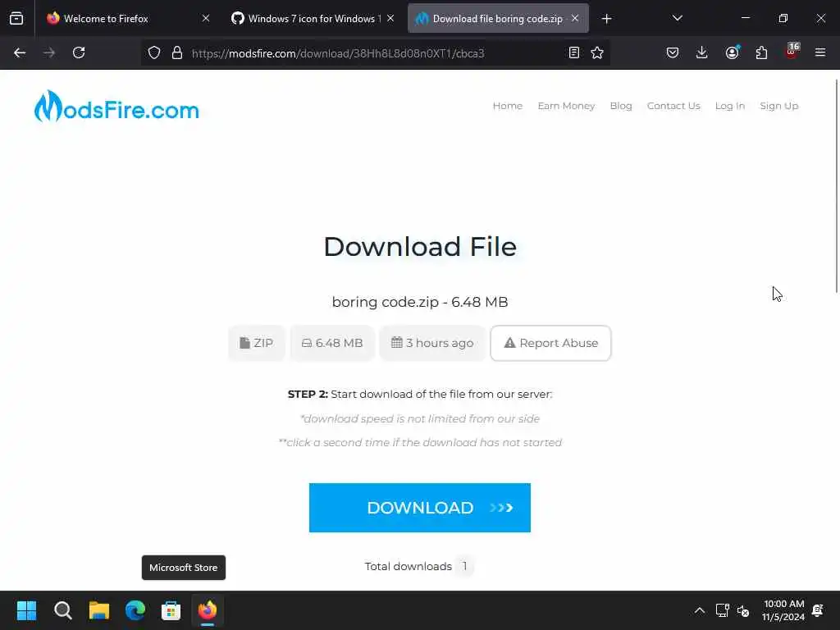Open the Blog link

(621, 106)
